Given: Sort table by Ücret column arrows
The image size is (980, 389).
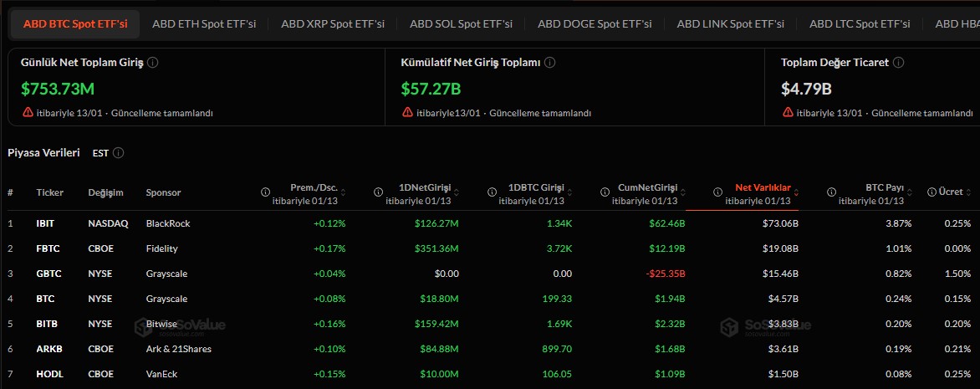Looking at the screenshot, I should [x=969, y=192].
